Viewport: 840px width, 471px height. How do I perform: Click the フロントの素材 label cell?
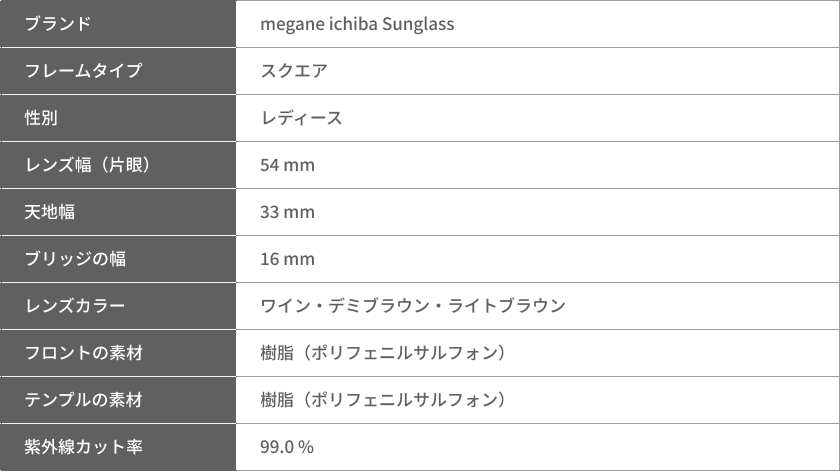coord(118,353)
